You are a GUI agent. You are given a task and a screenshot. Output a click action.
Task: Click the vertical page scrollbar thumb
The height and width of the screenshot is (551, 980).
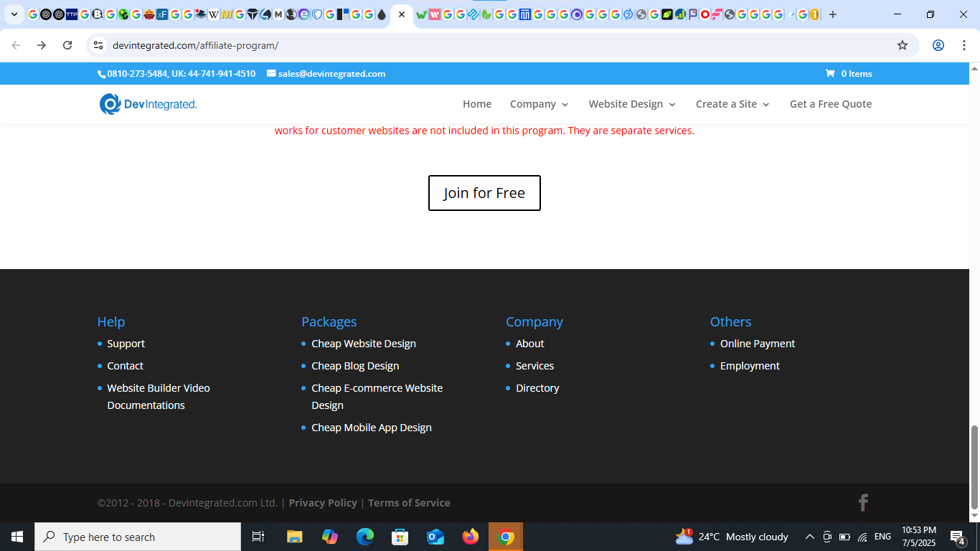click(x=974, y=466)
